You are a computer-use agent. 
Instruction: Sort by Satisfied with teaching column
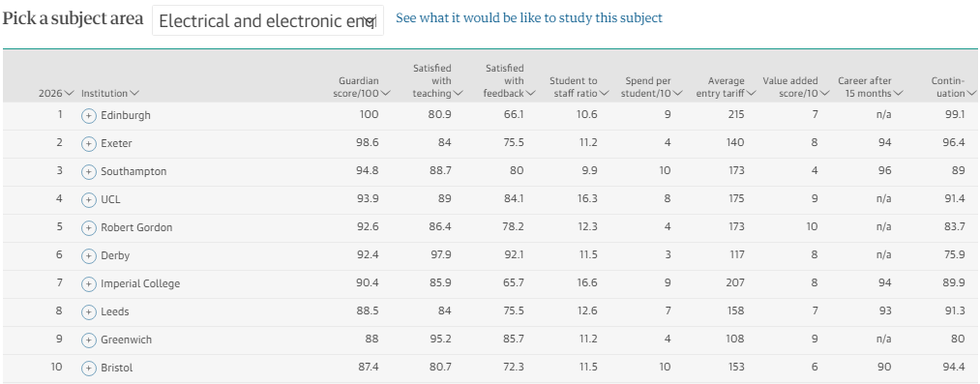437,80
